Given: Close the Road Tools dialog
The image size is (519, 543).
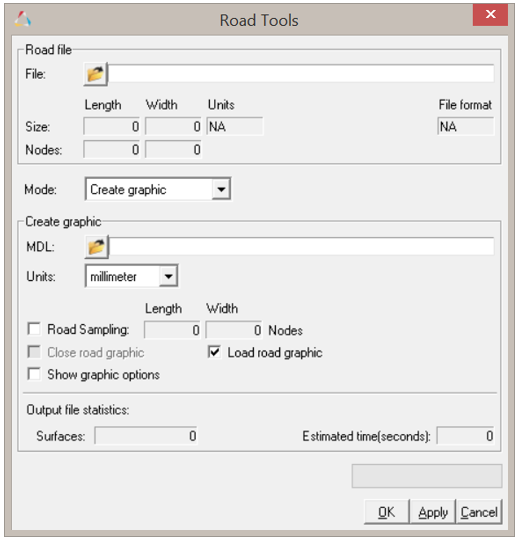Looking at the screenshot, I should (x=490, y=15).
